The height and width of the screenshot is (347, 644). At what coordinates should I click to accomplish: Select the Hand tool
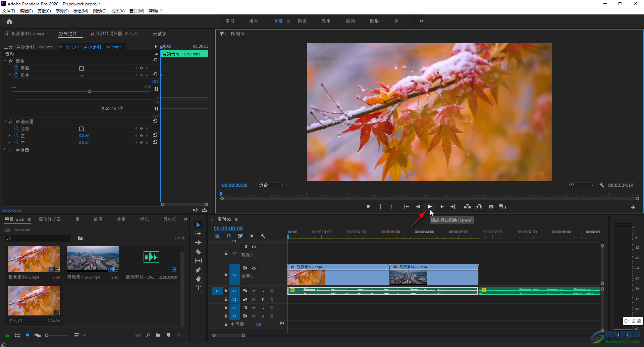coord(198,279)
